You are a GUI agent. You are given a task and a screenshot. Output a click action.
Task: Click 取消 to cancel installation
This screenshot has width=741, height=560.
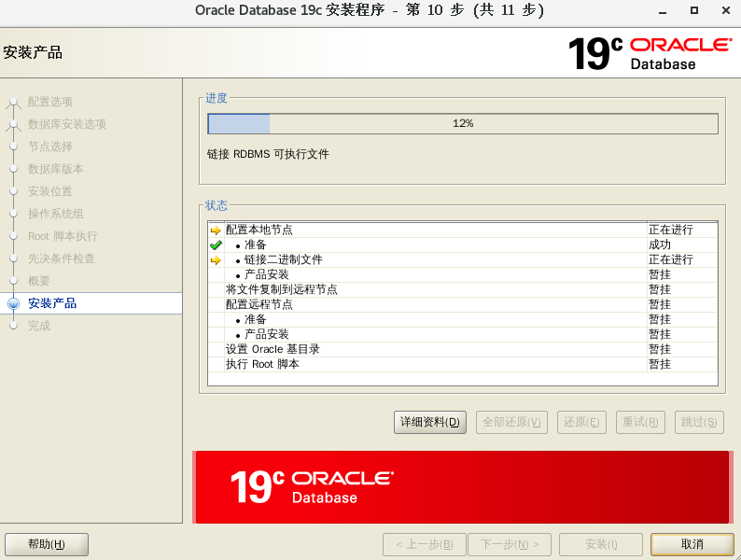pos(692,544)
